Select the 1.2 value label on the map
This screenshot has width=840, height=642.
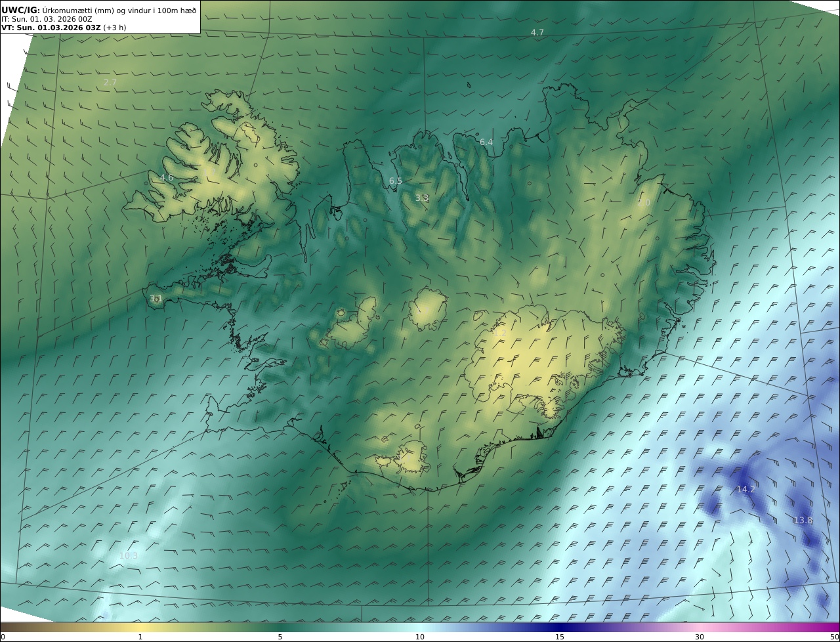click(500, 333)
